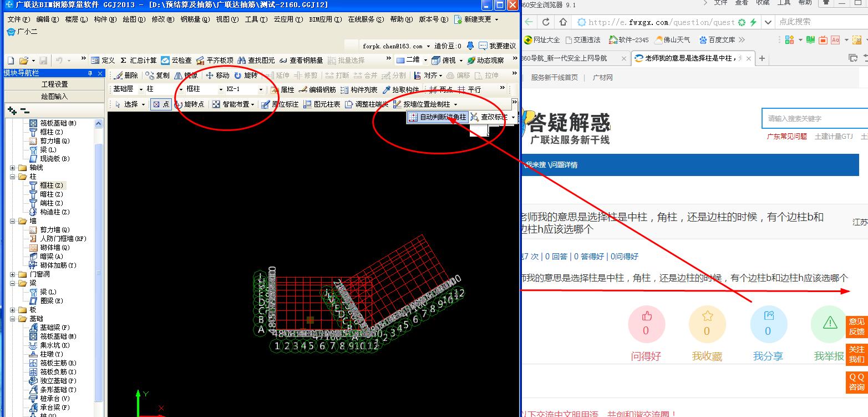The height and width of the screenshot is (417, 868).
Task: Select the 旋转 rotate tool
Action: pyautogui.click(x=246, y=75)
